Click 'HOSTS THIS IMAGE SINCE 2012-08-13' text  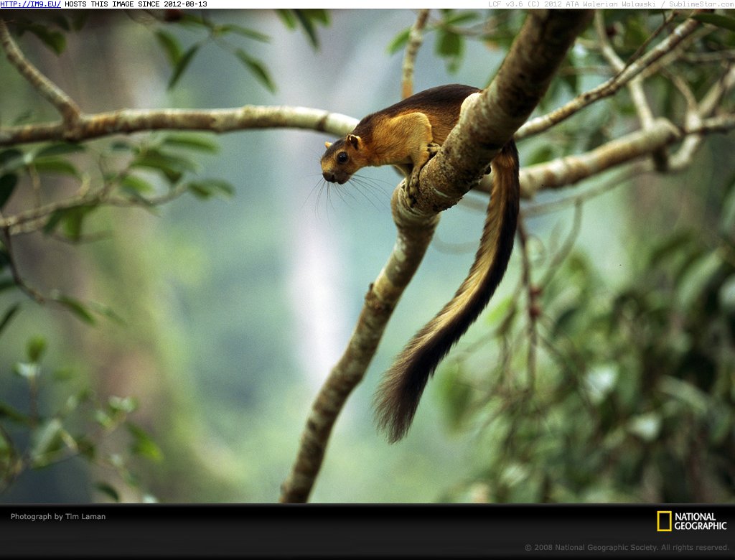point(136,4)
